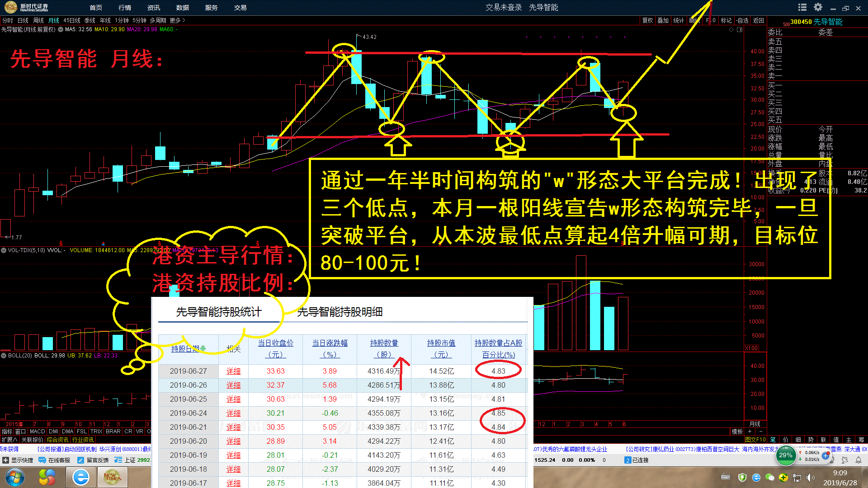This screenshot has height=488, width=868.
Task: Open 多周期 option
Action: click(x=158, y=20)
